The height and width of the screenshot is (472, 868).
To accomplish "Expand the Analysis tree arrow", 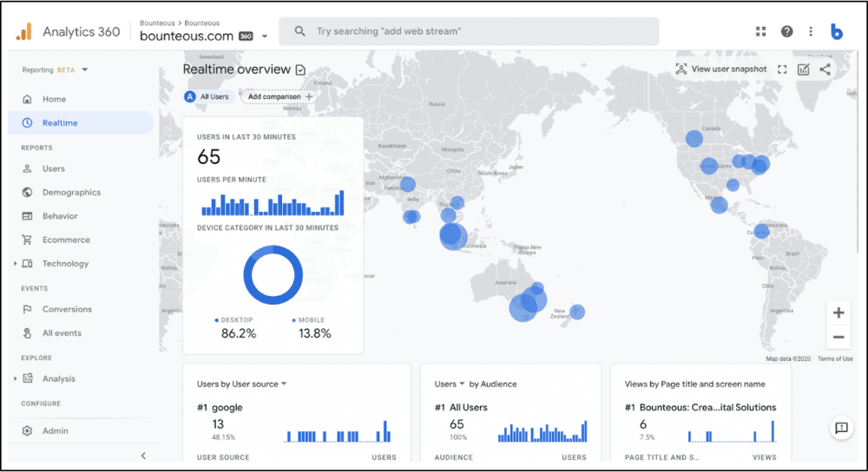I will click(15, 378).
